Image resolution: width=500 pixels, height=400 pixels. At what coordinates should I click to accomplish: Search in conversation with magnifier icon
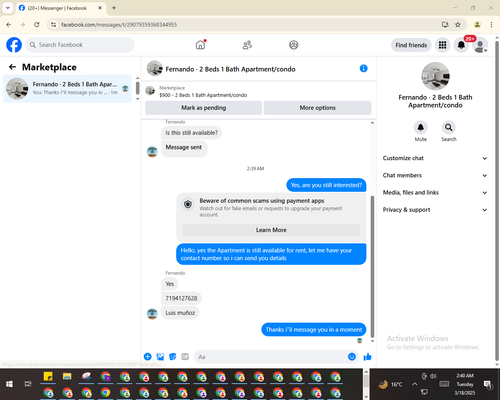[449, 127]
